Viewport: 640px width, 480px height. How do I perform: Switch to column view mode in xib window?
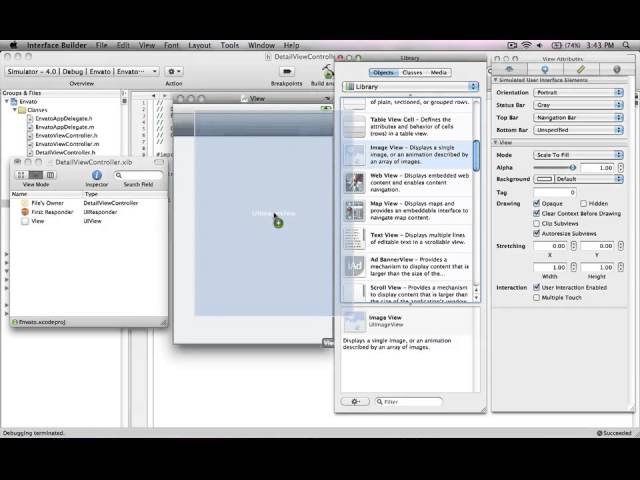coord(50,175)
